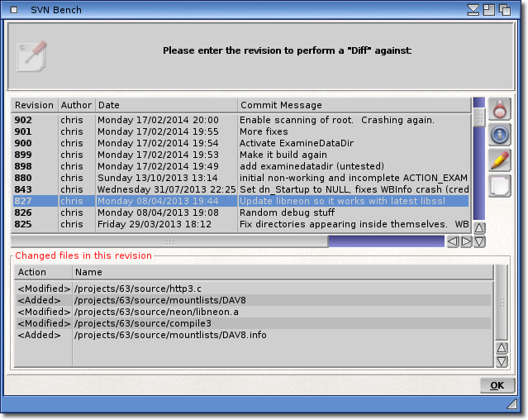The width and height of the screenshot is (528, 420).
Task: Click the zoom gadget in title bar
Action: point(491,10)
